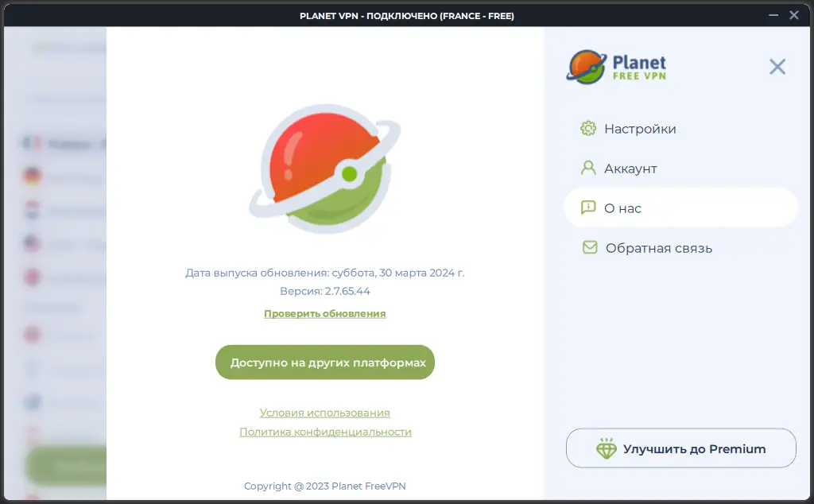
Task: Click Copyright @ 2023 Planet FreeVPN text
Action: (325, 486)
